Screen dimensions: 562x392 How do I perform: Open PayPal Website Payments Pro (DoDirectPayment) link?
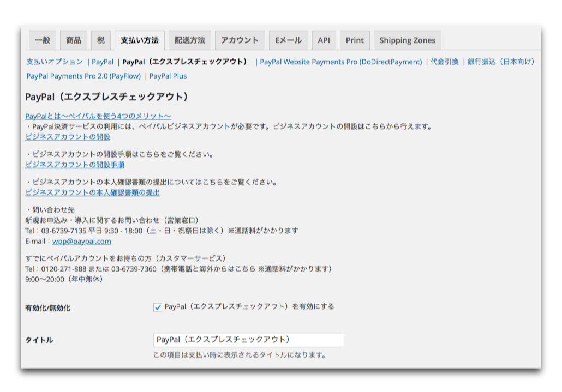[341, 62]
